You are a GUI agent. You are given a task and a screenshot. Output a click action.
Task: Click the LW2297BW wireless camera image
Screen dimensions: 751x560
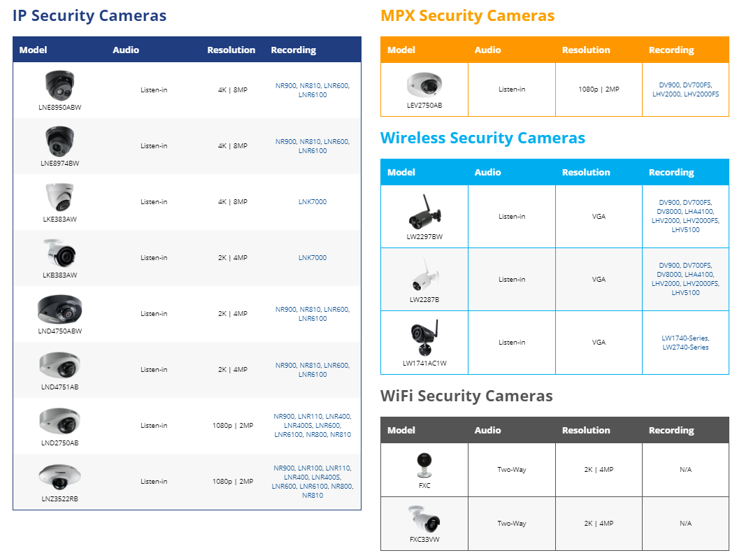click(424, 213)
